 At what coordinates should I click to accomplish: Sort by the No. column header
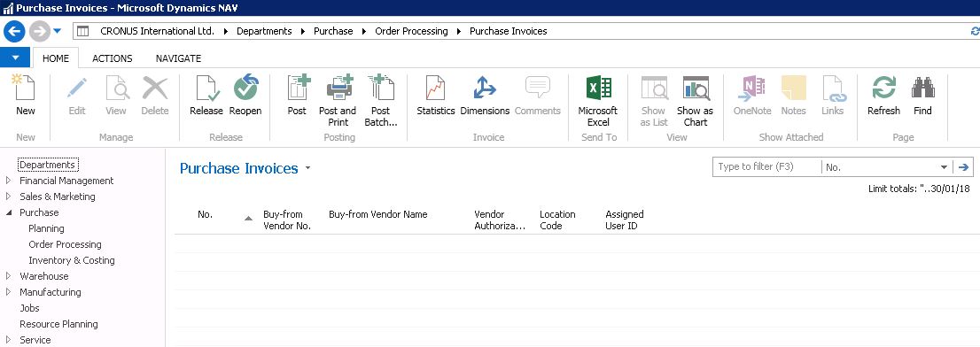click(205, 214)
